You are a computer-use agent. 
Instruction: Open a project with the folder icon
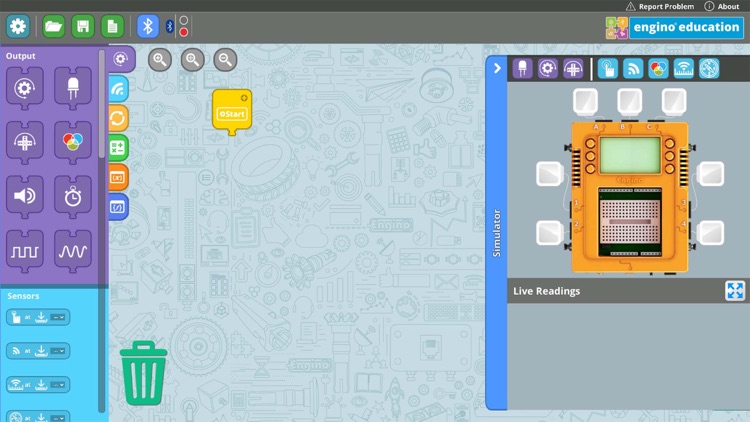coord(54,26)
